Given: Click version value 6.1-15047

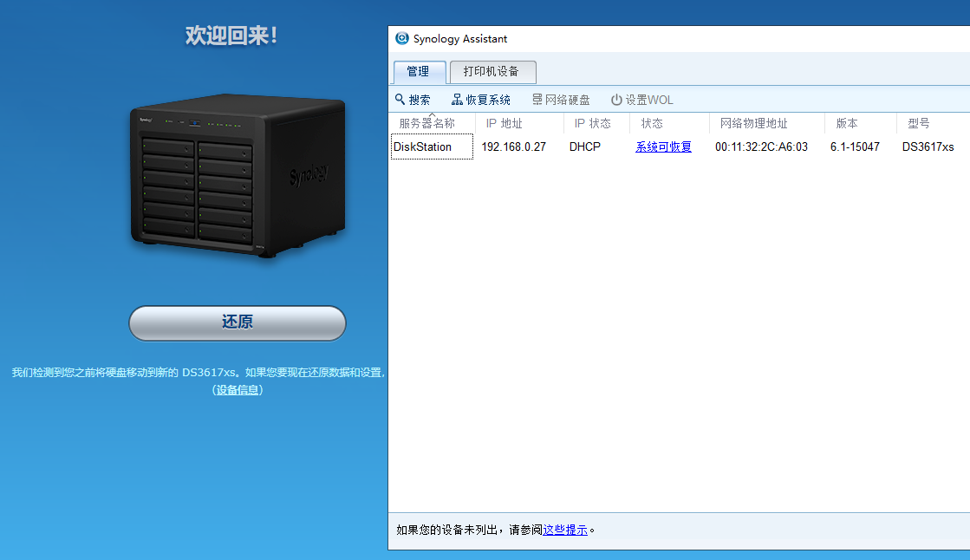Looking at the screenshot, I should 855,147.
